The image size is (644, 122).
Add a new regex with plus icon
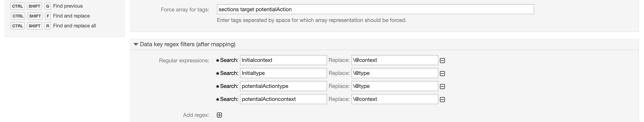[x=219, y=115]
